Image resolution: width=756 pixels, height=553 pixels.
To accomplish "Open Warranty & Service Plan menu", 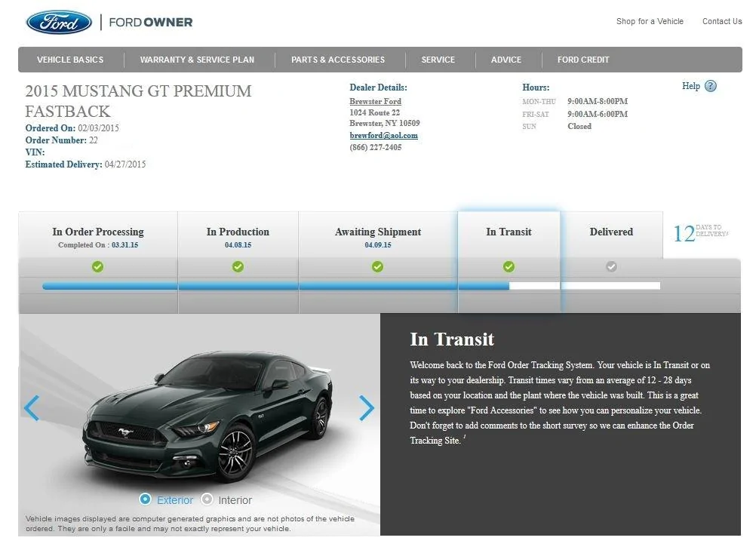I will click(x=197, y=60).
